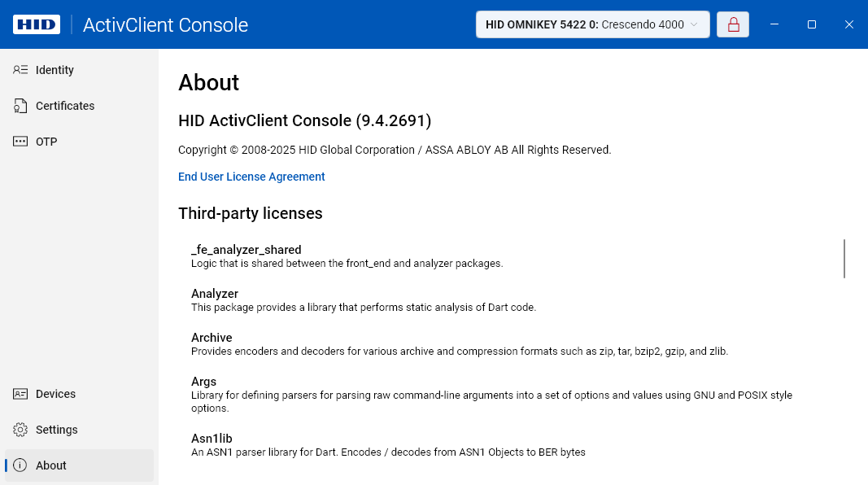
Task: Select the Archive license entry
Action: coord(212,338)
